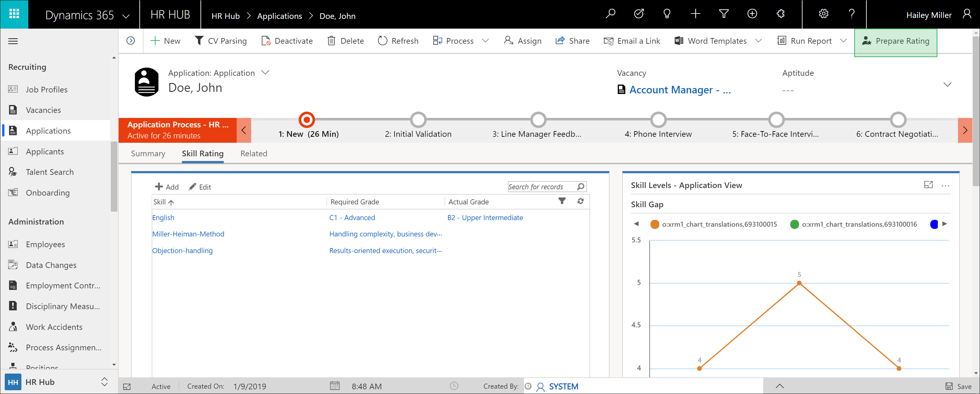
Task: Expand the footer up chevron
Action: tap(780, 386)
